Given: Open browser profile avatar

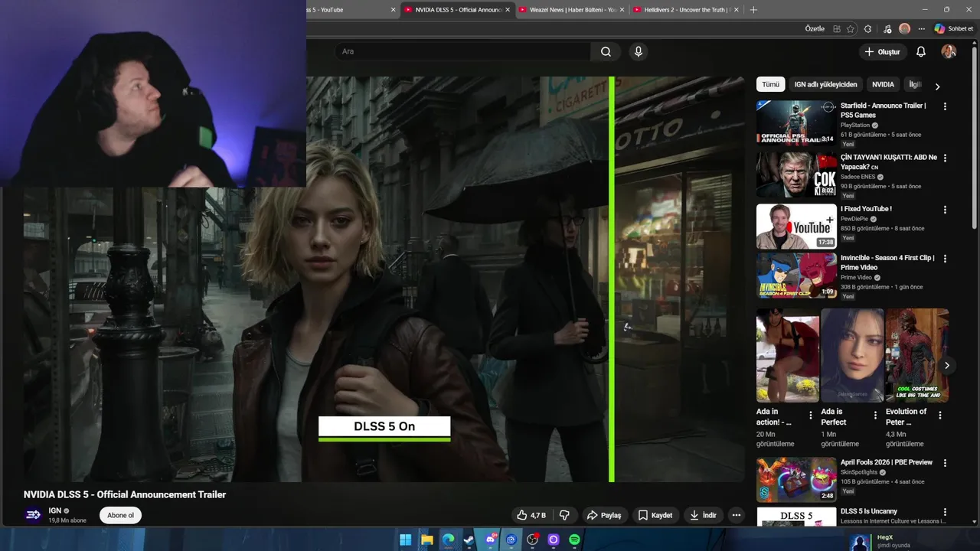Looking at the screenshot, I should pos(904,29).
